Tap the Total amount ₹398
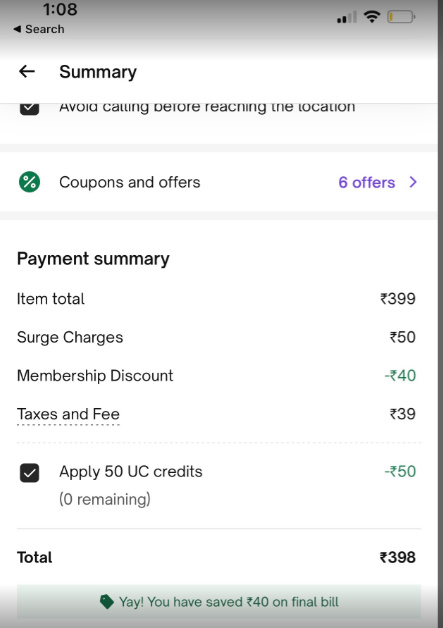Screen dimensions: 443x628 point(397,557)
